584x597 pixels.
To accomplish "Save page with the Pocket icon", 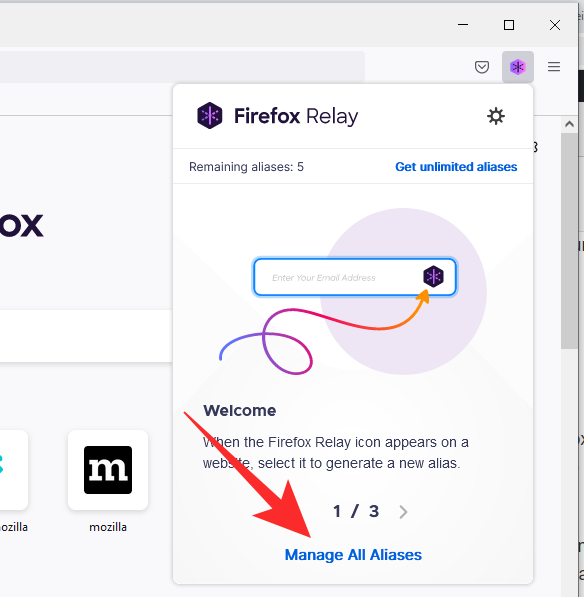I will (x=482, y=67).
